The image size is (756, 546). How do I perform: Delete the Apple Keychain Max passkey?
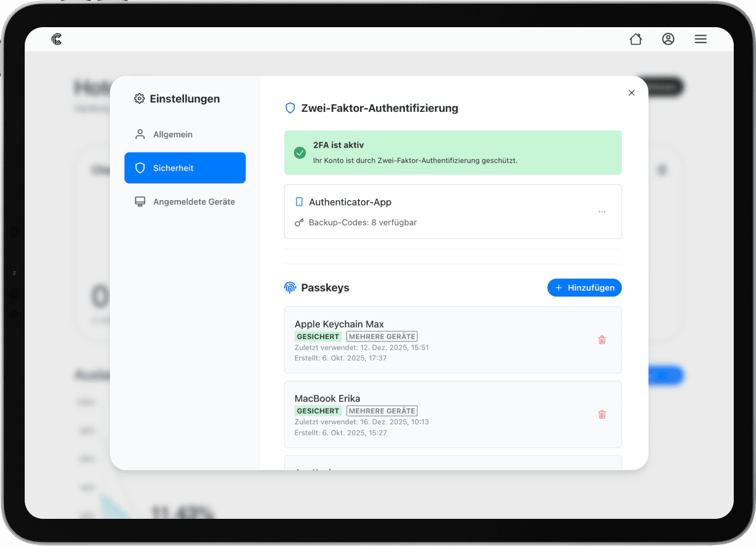pyautogui.click(x=602, y=340)
